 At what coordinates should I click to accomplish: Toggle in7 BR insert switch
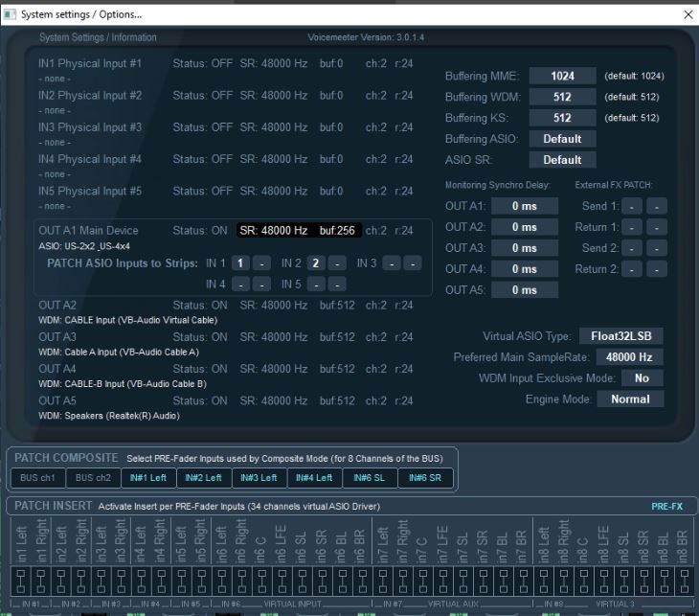pyautogui.click(x=524, y=581)
